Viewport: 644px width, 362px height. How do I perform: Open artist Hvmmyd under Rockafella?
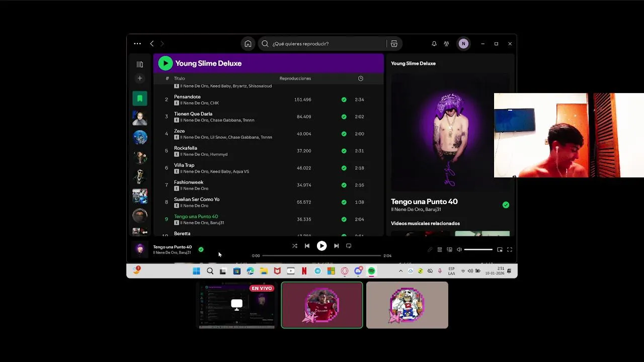point(219,154)
